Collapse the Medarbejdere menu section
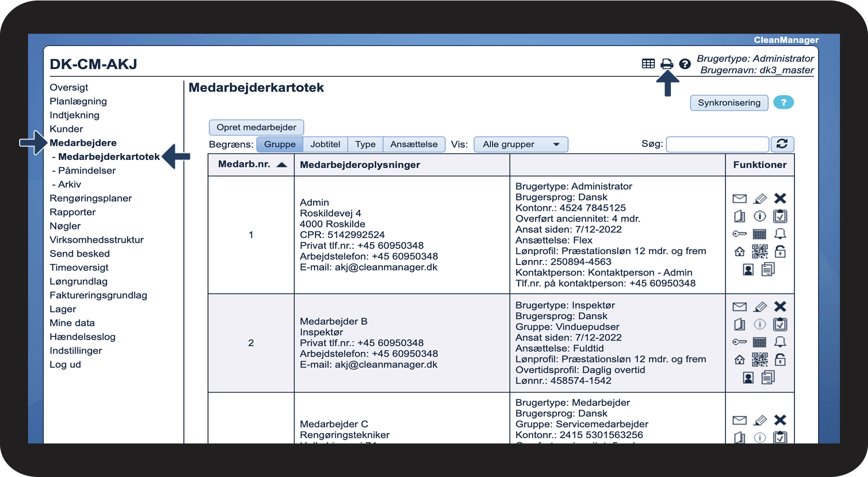 pos(83,143)
